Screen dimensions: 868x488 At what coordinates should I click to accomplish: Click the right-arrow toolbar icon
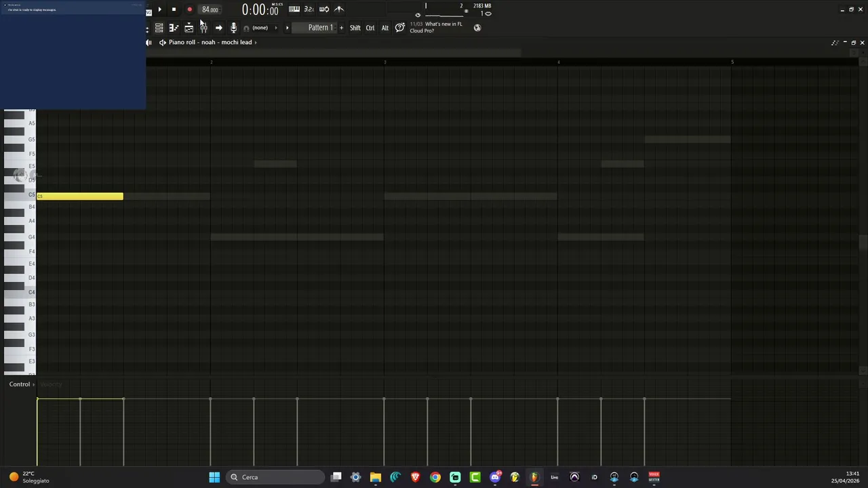(218, 28)
